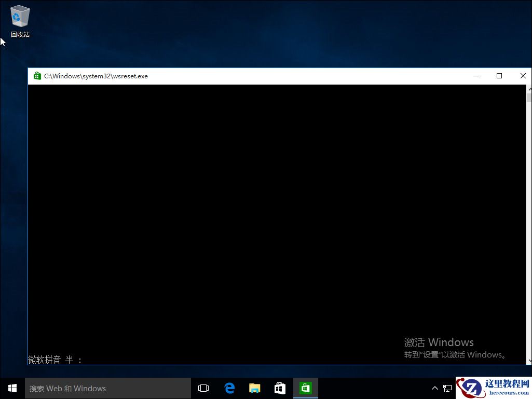Open File Explorer from the taskbar
Viewport: 532px width, 399px height.
pyautogui.click(x=254, y=388)
